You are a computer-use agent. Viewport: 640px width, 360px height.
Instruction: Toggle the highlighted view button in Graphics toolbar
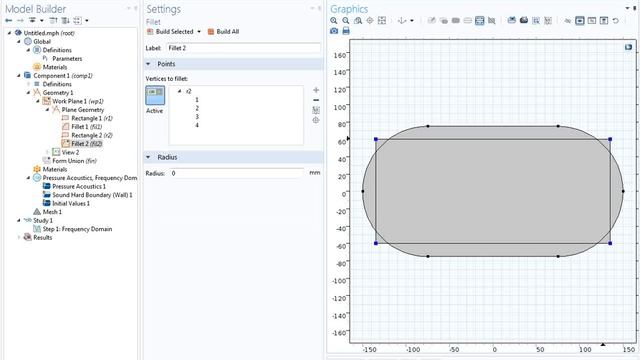[x=580, y=20]
